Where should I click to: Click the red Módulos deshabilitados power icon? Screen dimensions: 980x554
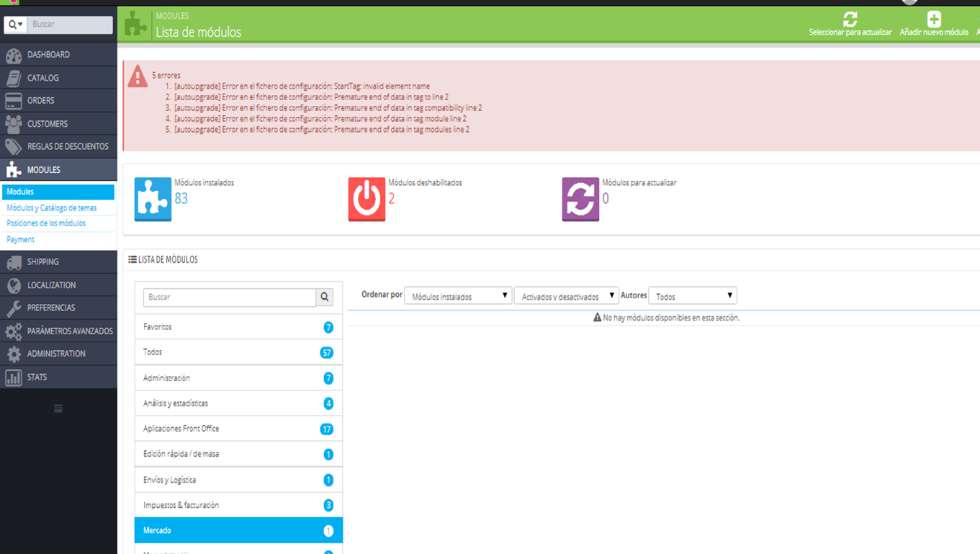tap(367, 200)
